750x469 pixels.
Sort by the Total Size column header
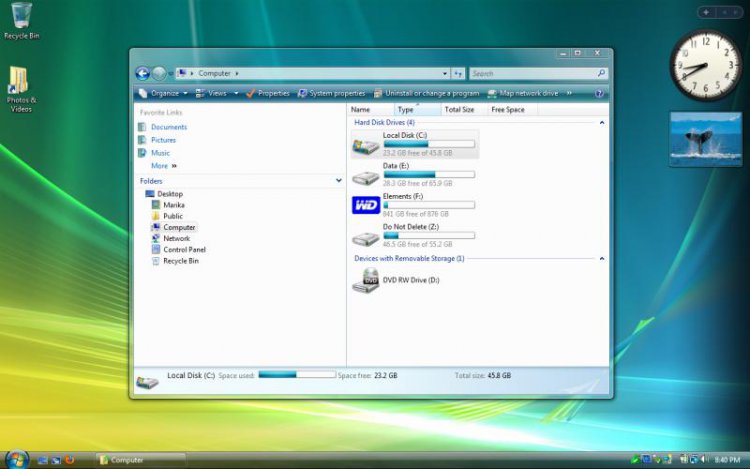point(464,110)
